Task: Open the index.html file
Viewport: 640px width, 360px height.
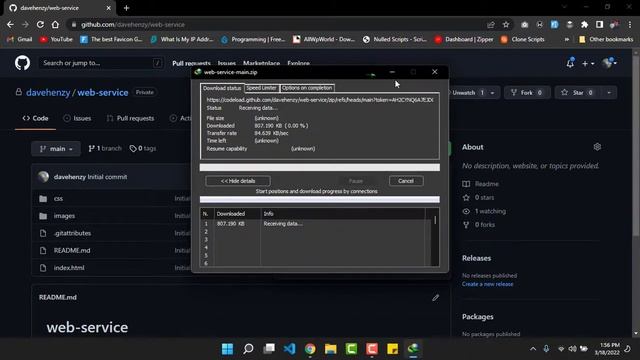Action: [x=69, y=268]
